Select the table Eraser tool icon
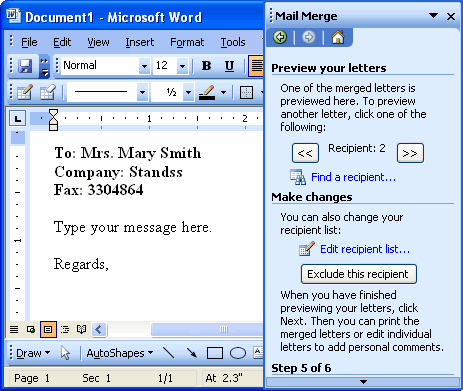Screen dimensions: 463x391 (x=48, y=92)
